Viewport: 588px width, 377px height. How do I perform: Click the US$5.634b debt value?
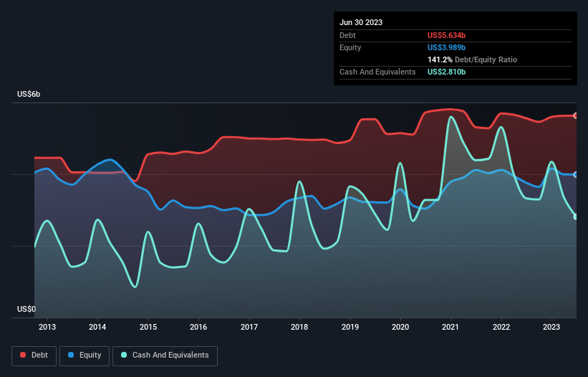(x=446, y=35)
